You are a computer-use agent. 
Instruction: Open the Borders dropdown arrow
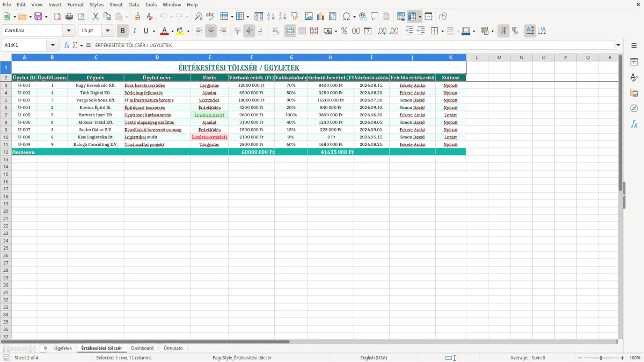coord(442,31)
